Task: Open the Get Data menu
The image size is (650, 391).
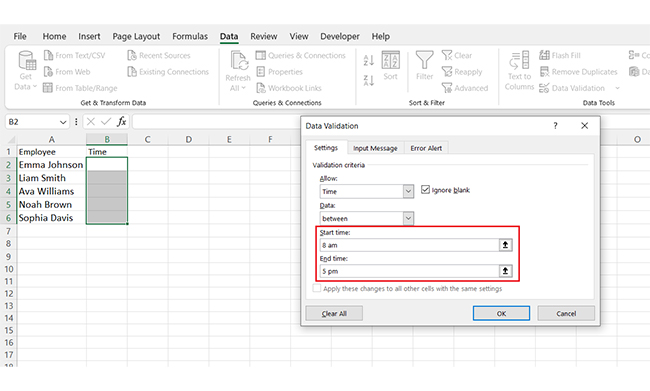Action: click(x=26, y=70)
